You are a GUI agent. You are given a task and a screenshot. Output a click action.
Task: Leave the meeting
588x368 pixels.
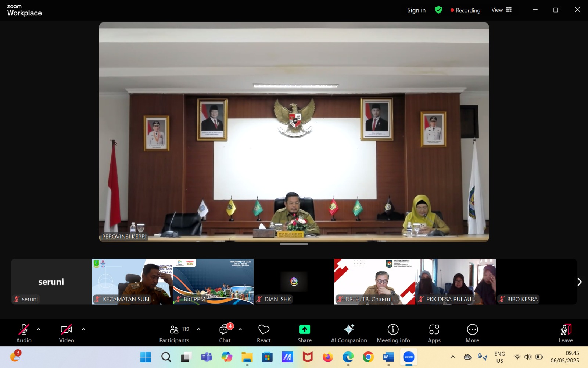point(566,333)
